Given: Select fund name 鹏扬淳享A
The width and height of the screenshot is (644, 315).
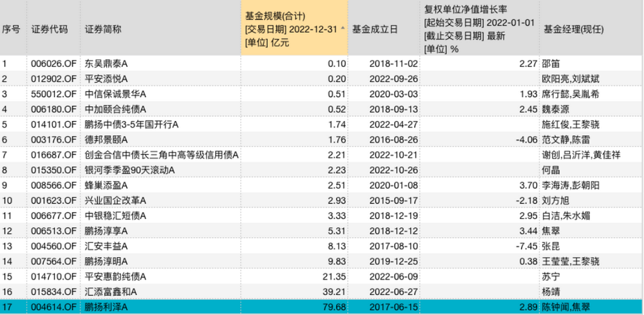Looking at the screenshot, I should 106,231.
